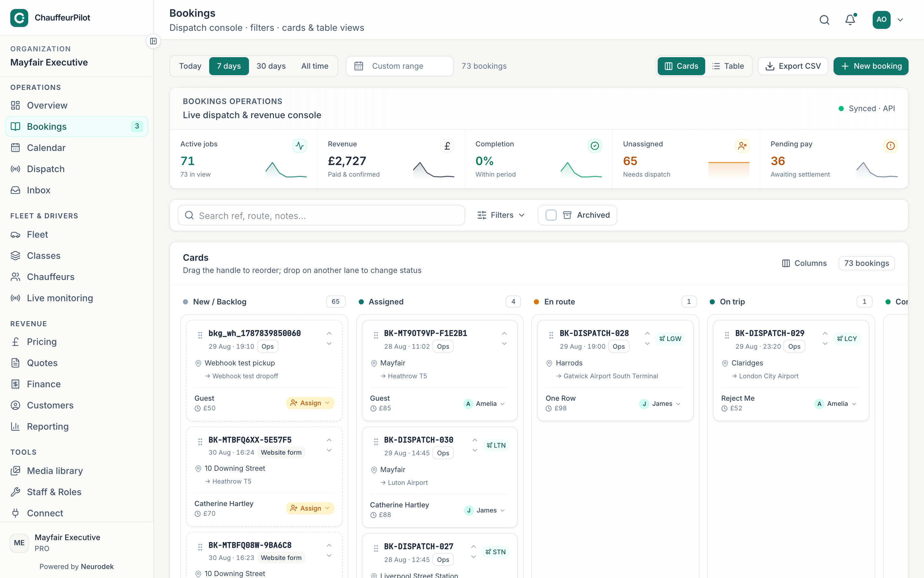
Task: Grab drag handle of BK-DISPATCH-028 card
Action: click(x=551, y=335)
